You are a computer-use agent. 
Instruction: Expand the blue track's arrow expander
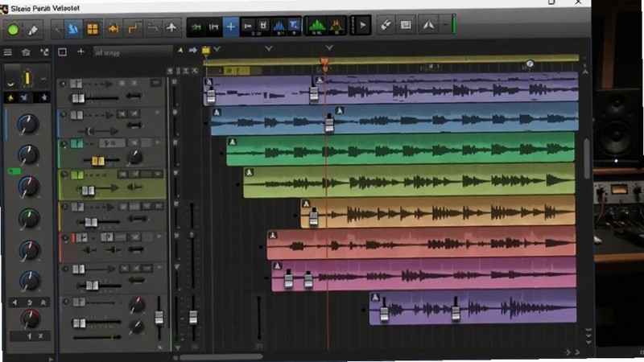[x=158, y=112]
